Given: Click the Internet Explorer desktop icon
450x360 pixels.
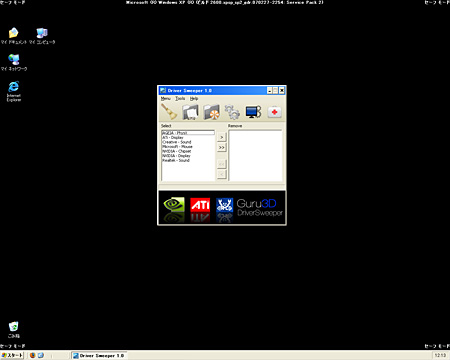Looking at the screenshot, I should 14,91.
